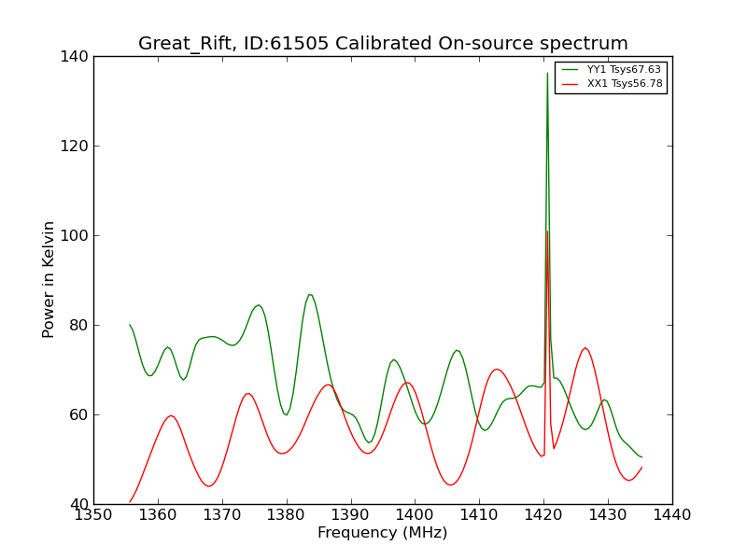
Task: Click the red curve peak near 1427 MHz
Action: pyautogui.click(x=585, y=348)
